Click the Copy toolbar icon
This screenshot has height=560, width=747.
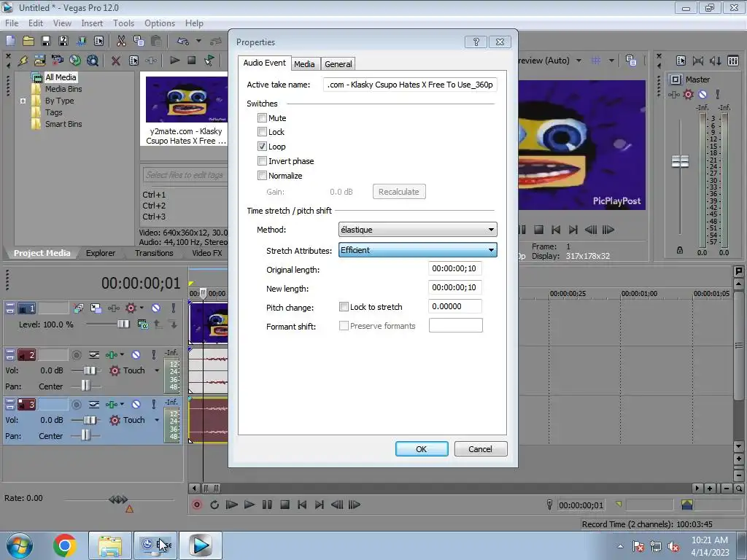[x=139, y=42]
